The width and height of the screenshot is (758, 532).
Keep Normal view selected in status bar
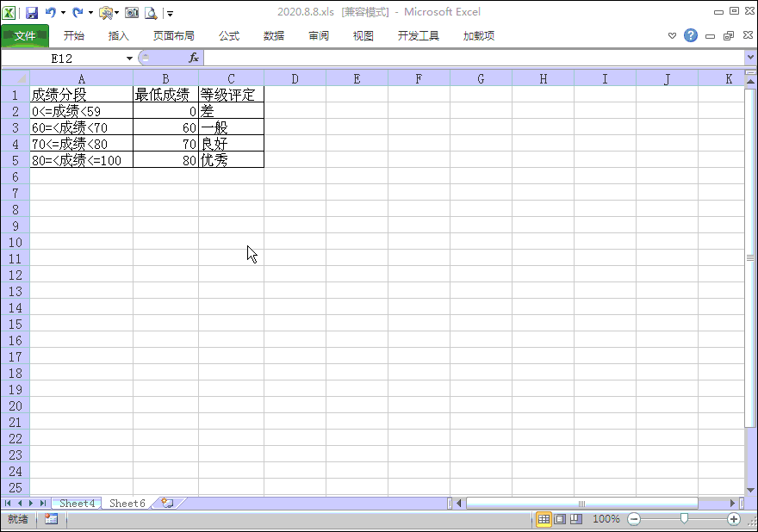(543, 518)
